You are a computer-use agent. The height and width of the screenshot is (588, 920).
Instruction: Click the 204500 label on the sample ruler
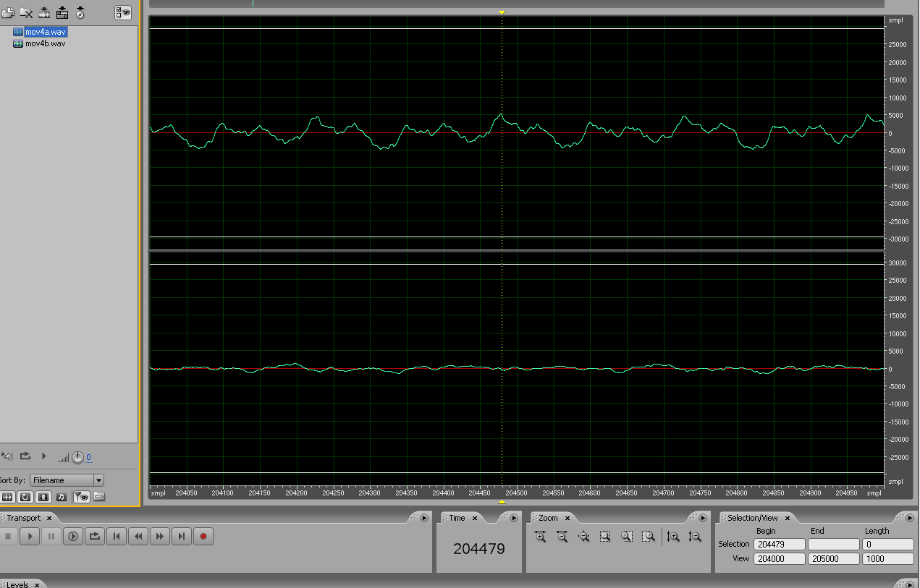pos(516,493)
